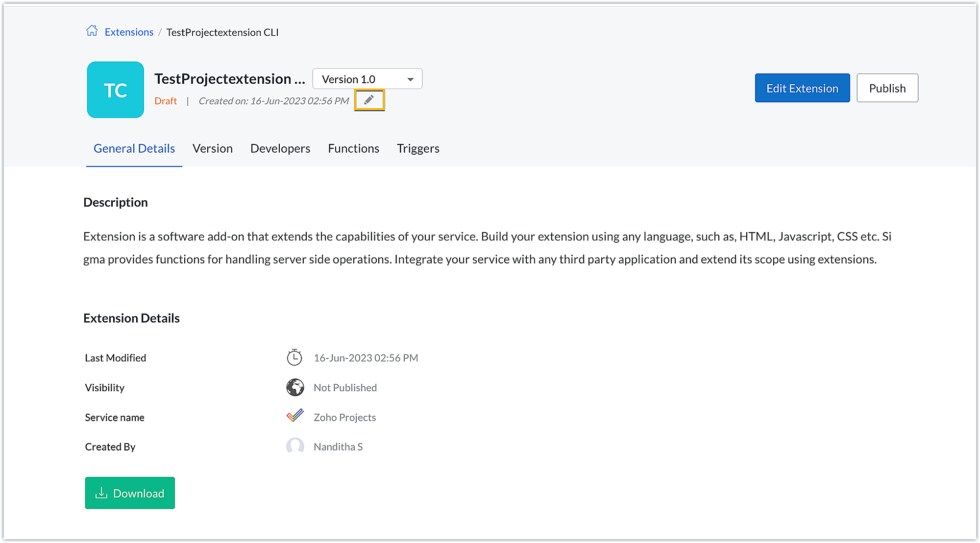Click the green Download button
Viewport: 980px width, 543px height.
(130, 493)
